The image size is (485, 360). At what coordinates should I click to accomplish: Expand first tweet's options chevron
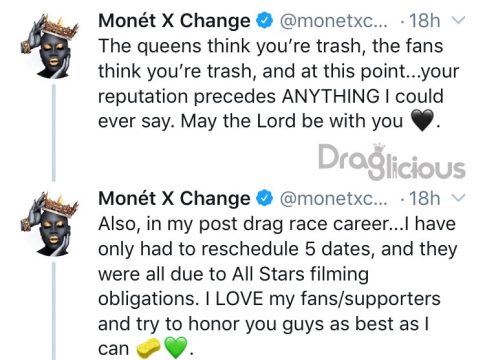pyautogui.click(x=458, y=21)
